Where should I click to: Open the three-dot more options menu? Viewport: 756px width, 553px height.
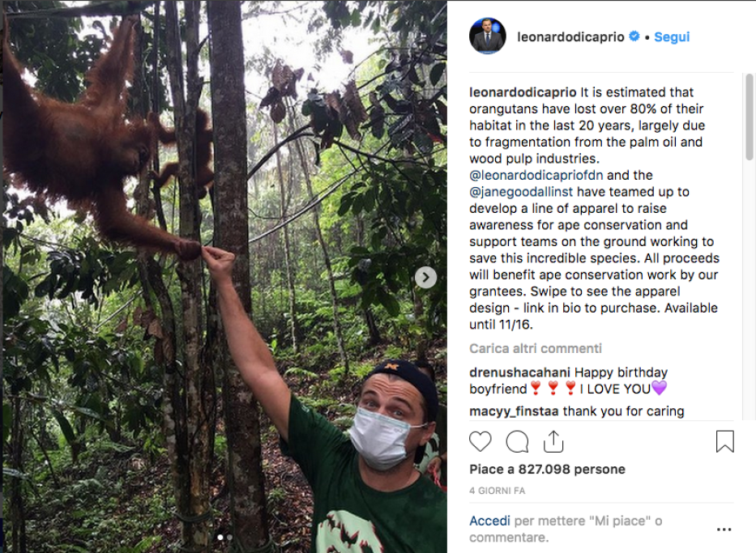click(724, 530)
